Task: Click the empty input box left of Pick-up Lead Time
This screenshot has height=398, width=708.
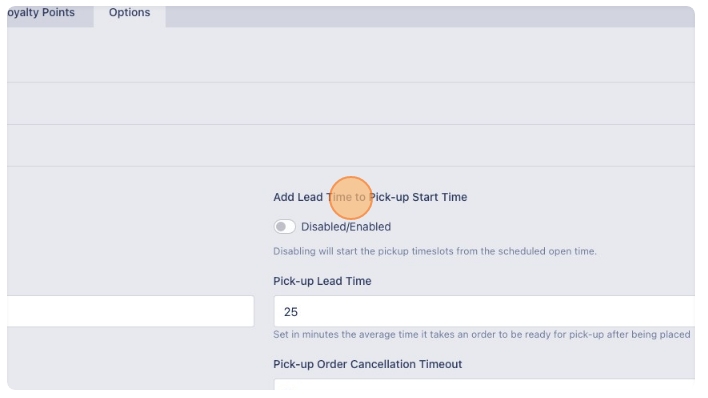Action: click(130, 311)
